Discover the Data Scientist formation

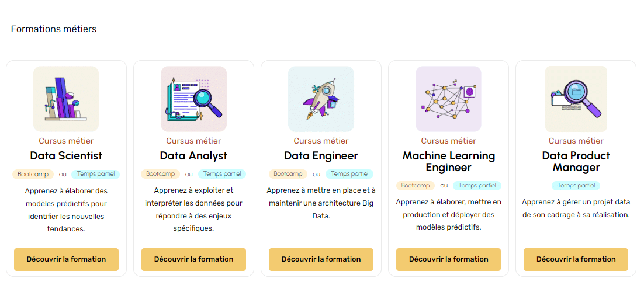point(66,259)
